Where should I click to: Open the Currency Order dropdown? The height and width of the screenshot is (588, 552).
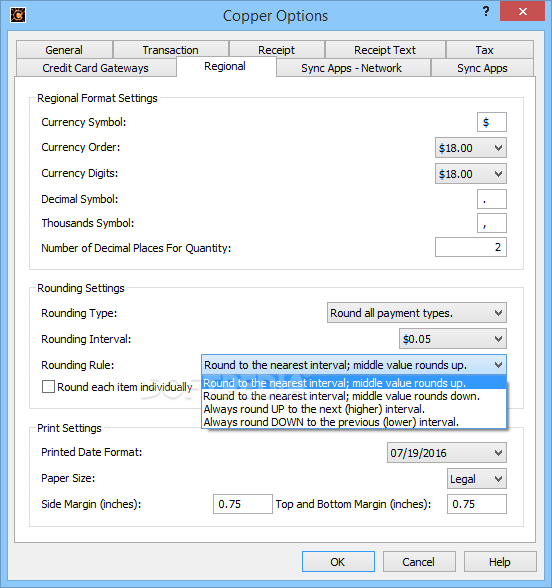point(471,148)
